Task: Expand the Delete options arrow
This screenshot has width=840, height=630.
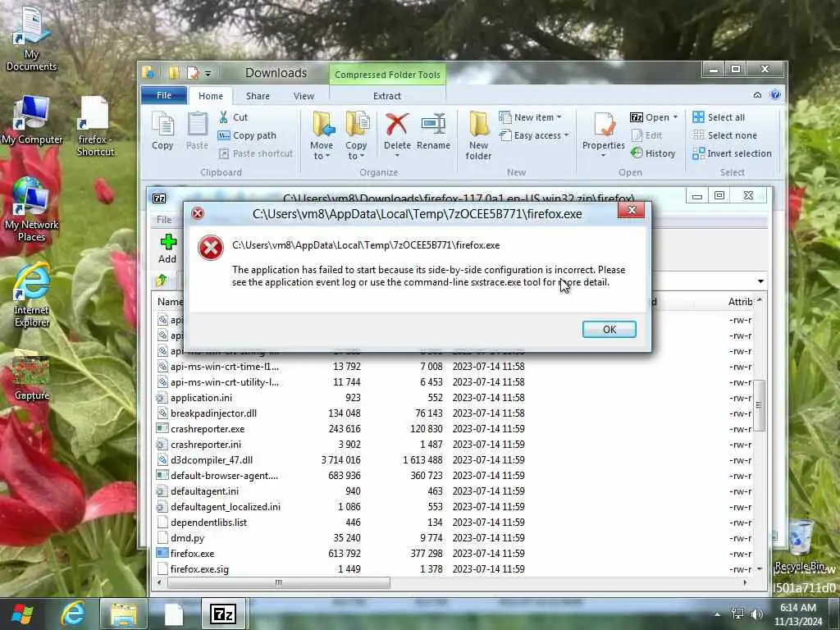Action: (x=397, y=155)
